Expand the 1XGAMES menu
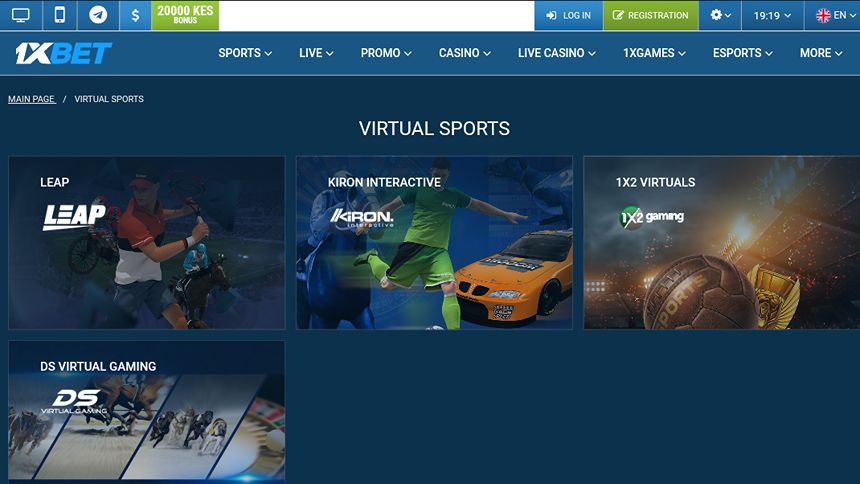This screenshot has width=860, height=484. click(654, 53)
